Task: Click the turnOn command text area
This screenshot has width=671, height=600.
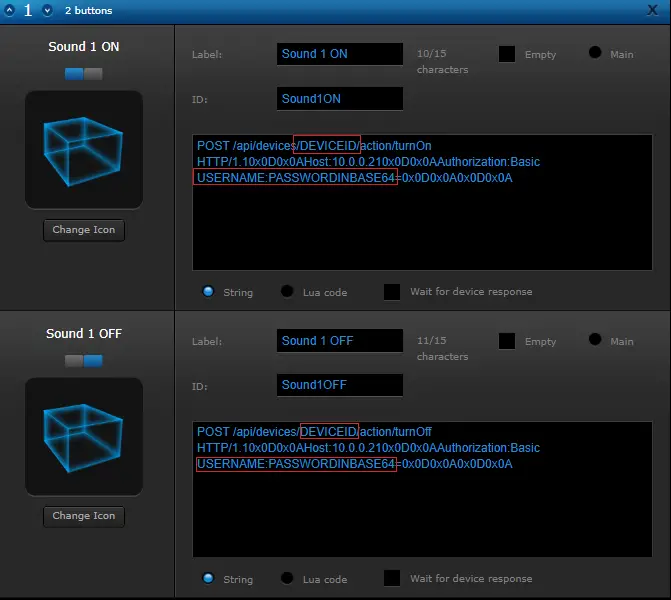Action: 422,202
